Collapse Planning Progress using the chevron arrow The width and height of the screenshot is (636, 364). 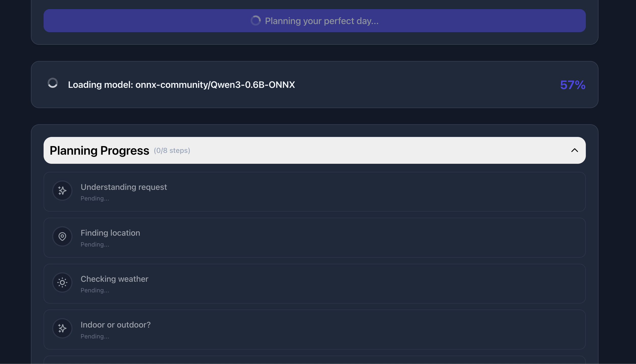point(574,150)
